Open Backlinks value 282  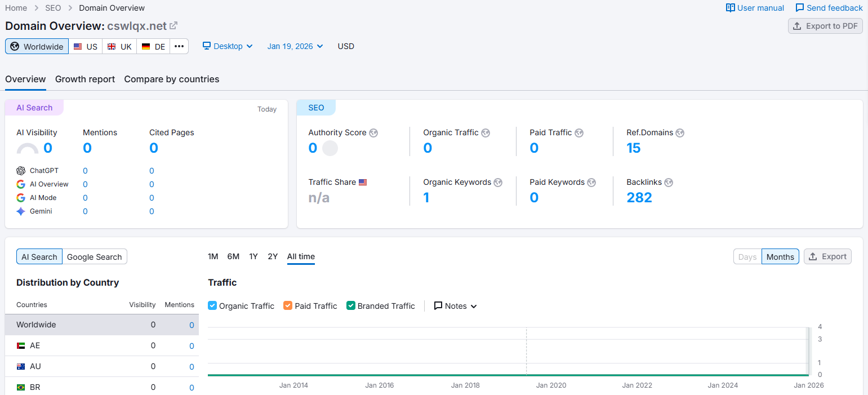coord(639,198)
